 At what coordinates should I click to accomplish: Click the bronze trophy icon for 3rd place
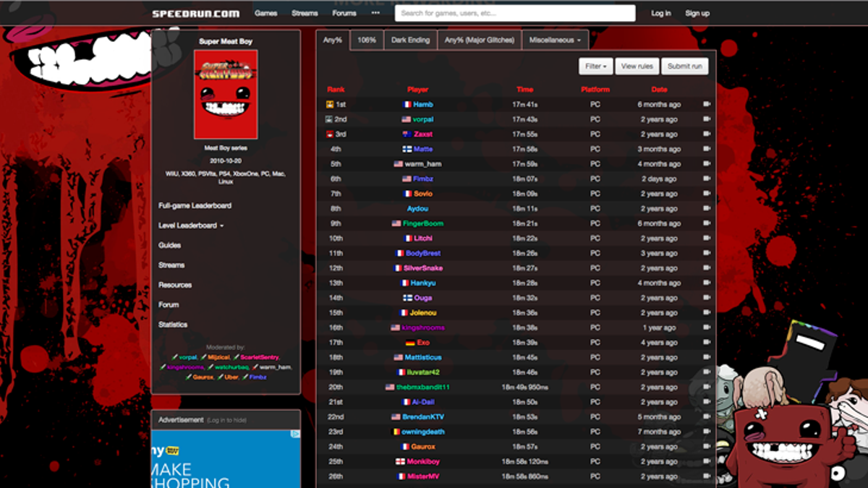click(x=330, y=134)
